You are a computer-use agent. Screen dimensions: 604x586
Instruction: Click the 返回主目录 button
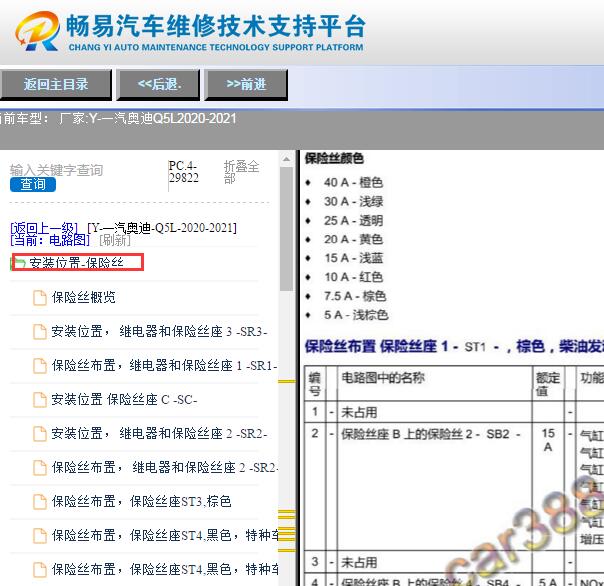(x=56, y=84)
